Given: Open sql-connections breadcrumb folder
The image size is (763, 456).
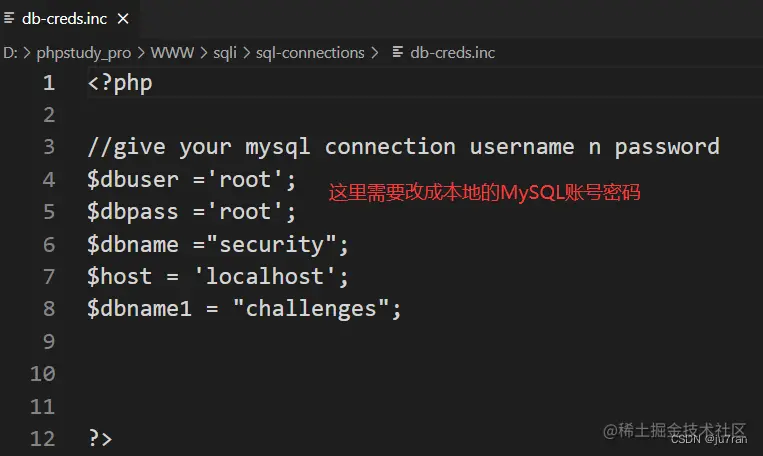Looking at the screenshot, I should point(310,53).
